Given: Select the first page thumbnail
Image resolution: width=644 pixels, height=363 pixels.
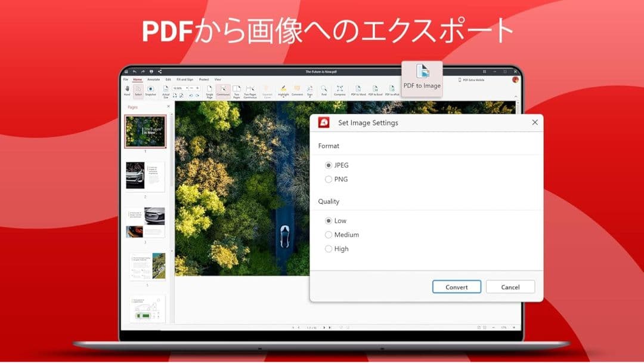Looking at the screenshot, I should pyautogui.click(x=145, y=131).
